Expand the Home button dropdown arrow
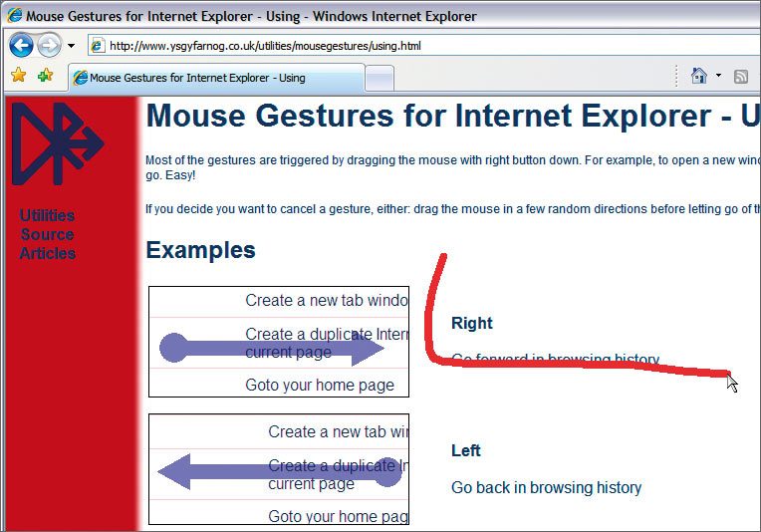Image resolution: width=761 pixels, height=532 pixels. [718, 76]
